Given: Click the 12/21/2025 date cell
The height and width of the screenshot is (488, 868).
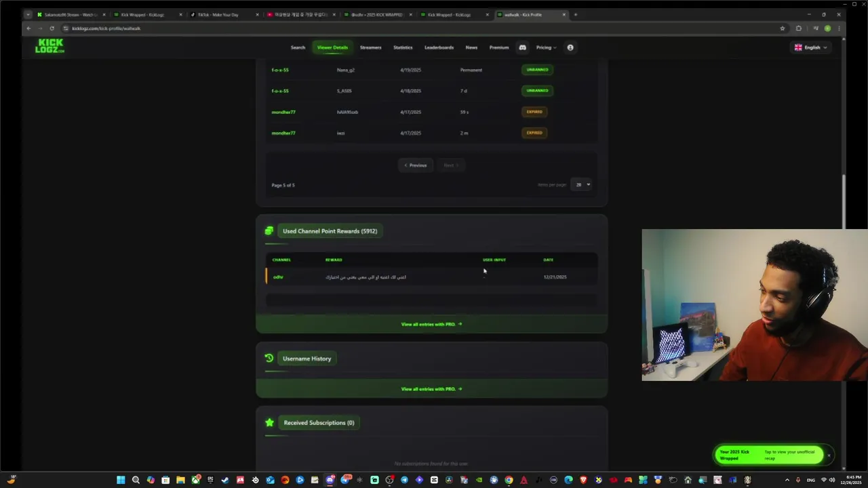Looking at the screenshot, I should [x=555, y=277].
